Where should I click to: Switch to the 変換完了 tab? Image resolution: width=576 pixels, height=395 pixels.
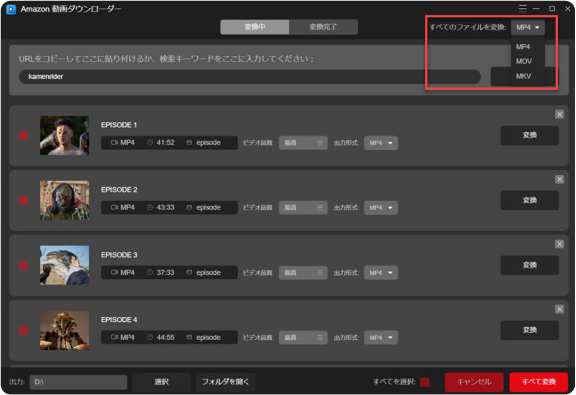pyautogui.click(x=323, y=27)
